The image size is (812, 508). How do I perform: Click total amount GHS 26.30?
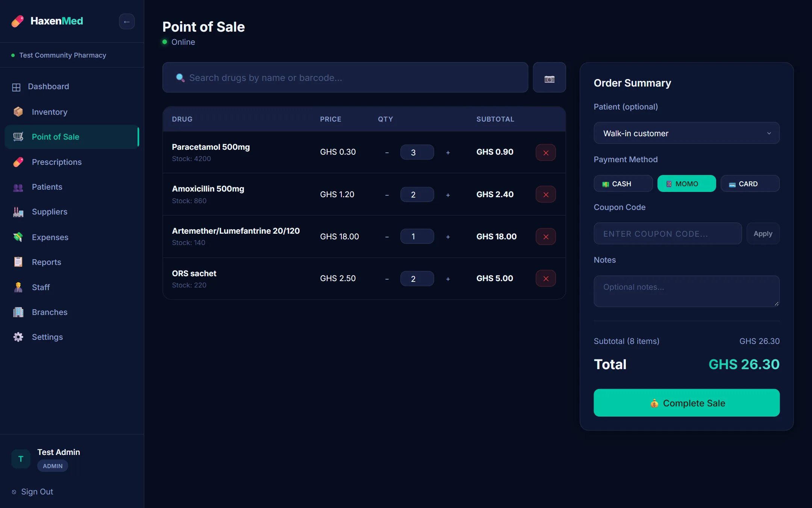coord(744,364)
